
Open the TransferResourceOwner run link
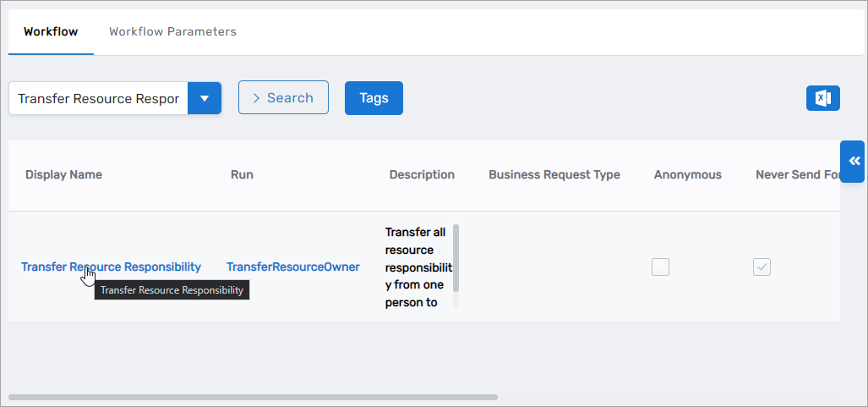coord(292,267)
